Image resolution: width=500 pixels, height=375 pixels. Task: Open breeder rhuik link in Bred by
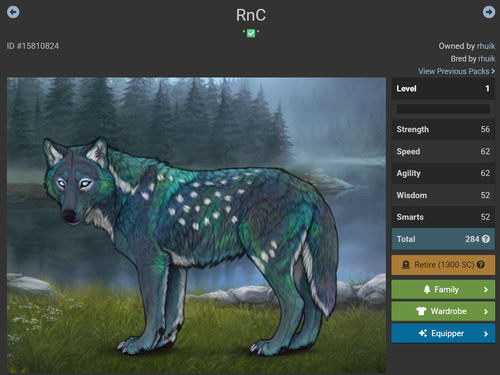[x=486, y=59]
